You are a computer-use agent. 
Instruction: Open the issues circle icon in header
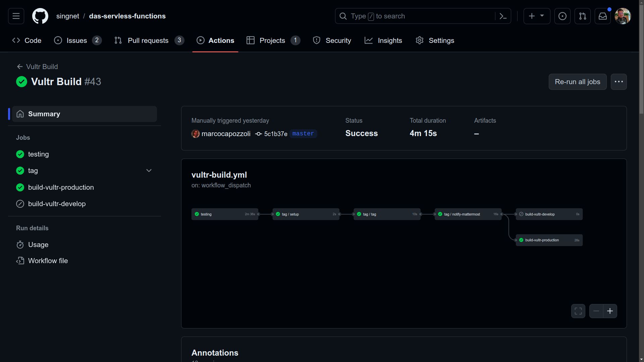pos(562,16)
